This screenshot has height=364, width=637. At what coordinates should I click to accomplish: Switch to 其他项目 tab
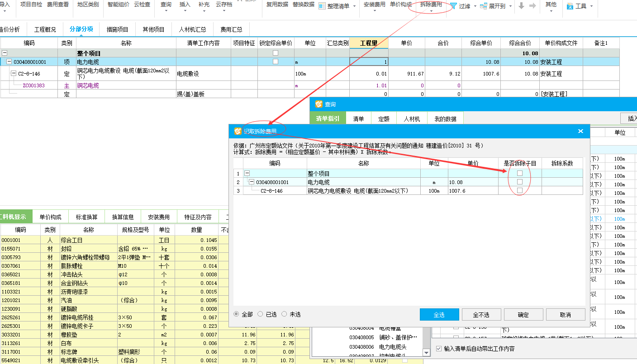click(x=154, y=29)
